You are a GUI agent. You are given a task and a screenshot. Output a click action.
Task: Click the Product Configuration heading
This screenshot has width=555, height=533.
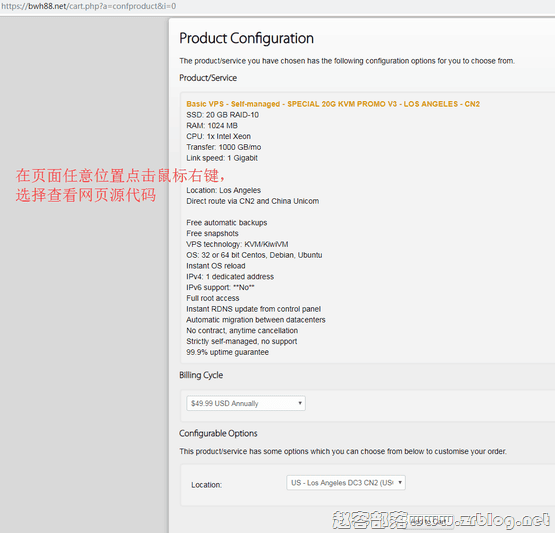[246, 38]
